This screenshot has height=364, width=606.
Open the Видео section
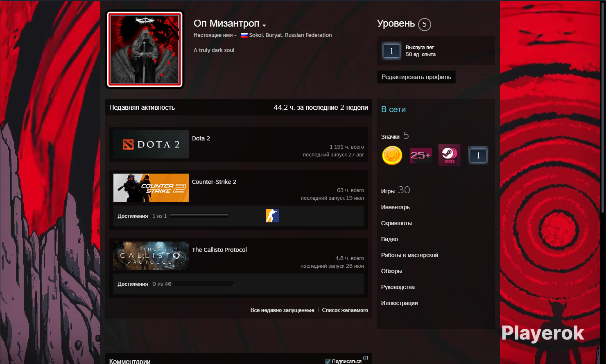(x=389, y=239)
